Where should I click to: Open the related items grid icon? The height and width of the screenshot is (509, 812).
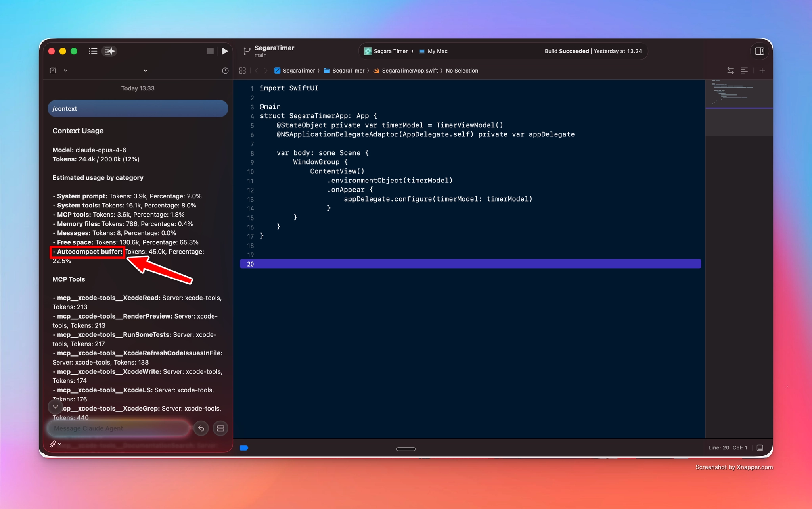(x=243, y=71)
